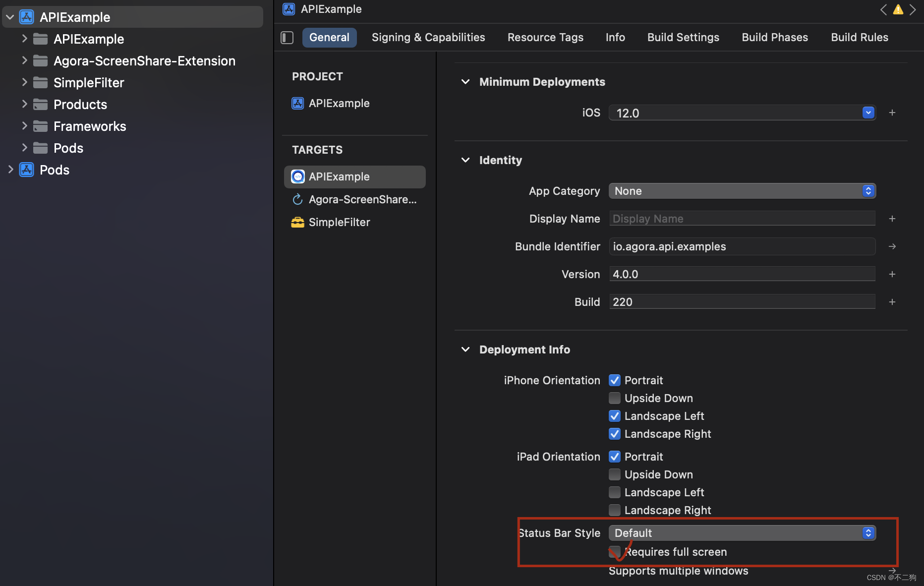Image resolution: width=924 pixels, height=586 pixels.
Task: Enable iPad Upside Down orientation
Action: pyautogui.click(x=615, y=474)
